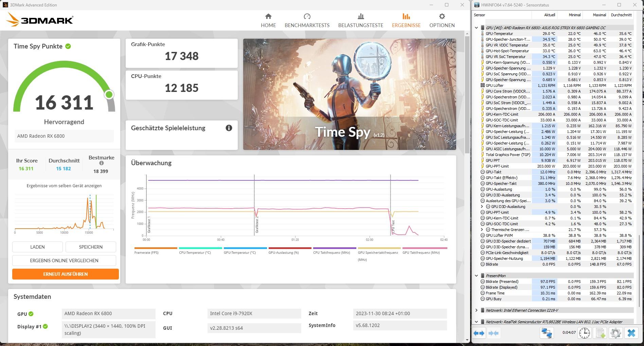Toggle GPU Speichertaktfrequenz legend entry

[x=379, y=254]
